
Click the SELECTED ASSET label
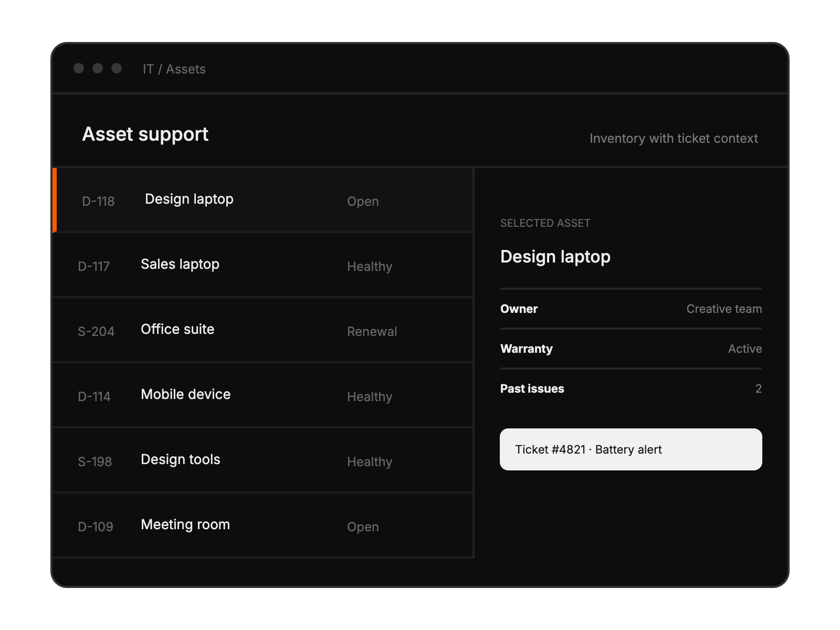545,223
